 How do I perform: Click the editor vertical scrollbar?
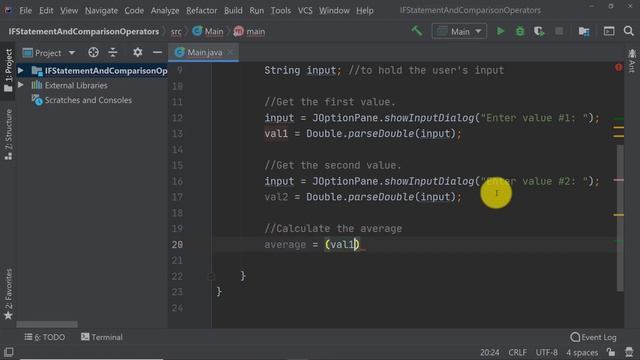click(620, 218)
